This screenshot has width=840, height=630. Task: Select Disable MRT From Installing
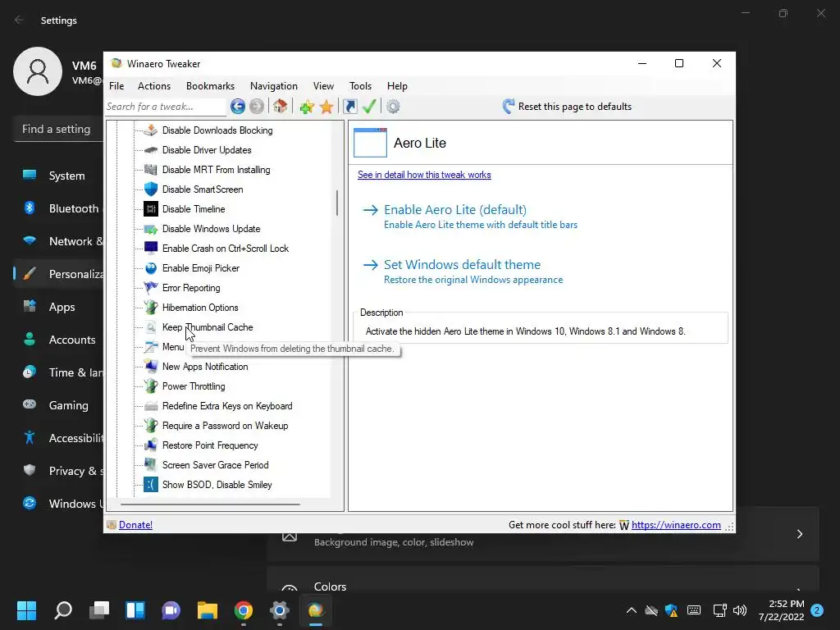[x=217, y=170]
